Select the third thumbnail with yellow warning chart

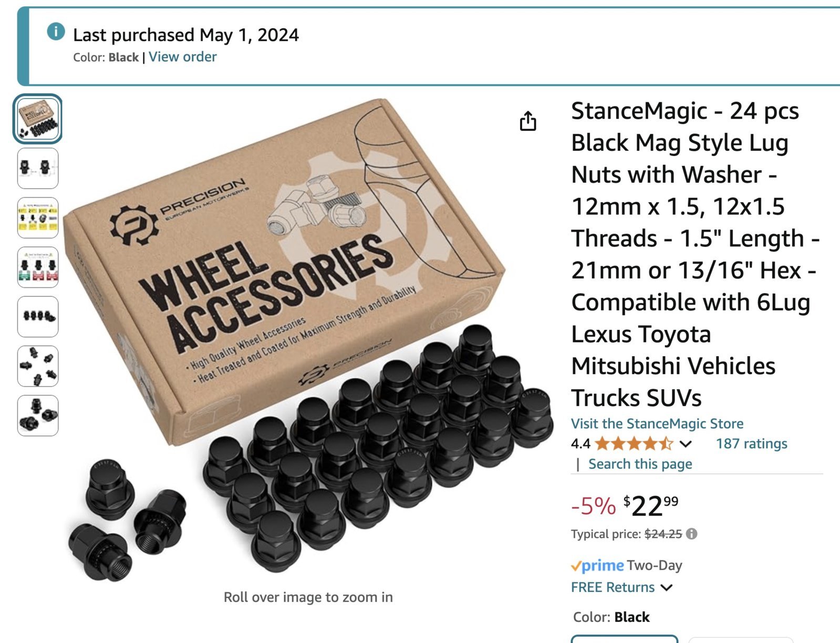point(38,217)
